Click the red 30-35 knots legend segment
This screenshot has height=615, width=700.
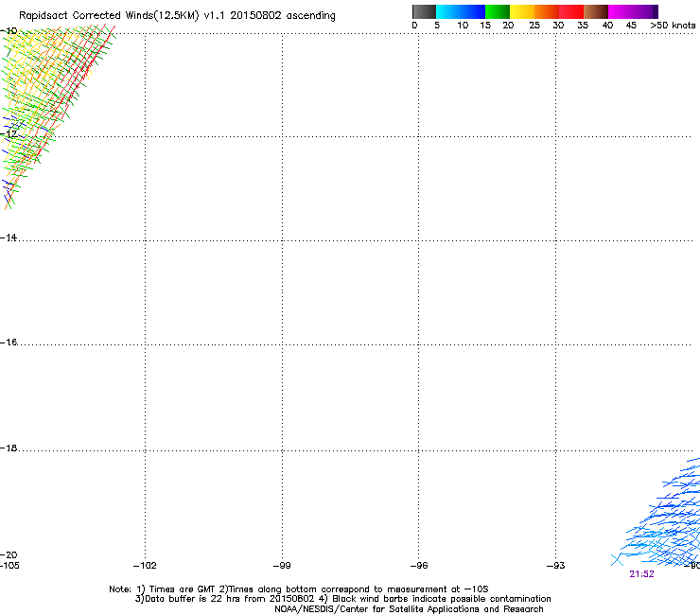(571, 11)
